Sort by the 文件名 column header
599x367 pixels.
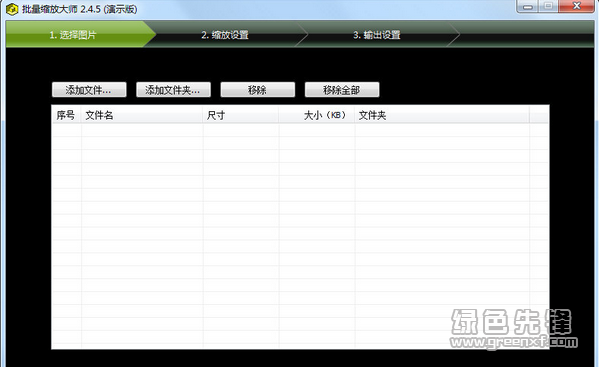[142, 115]
